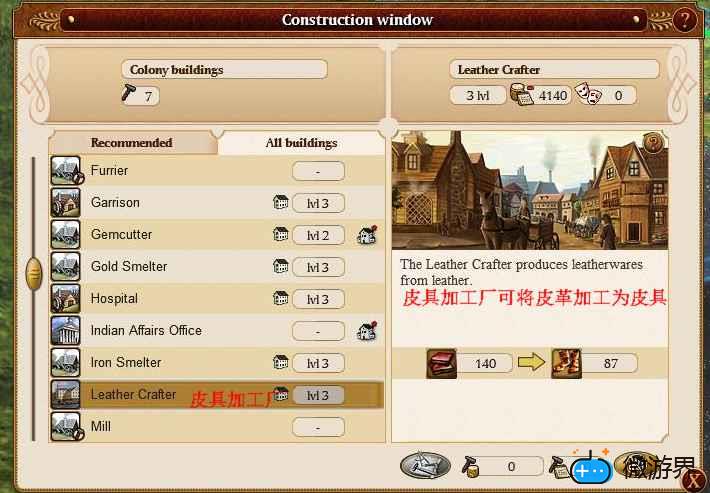Click Indian Affairs Office build icon

(367, 331)
